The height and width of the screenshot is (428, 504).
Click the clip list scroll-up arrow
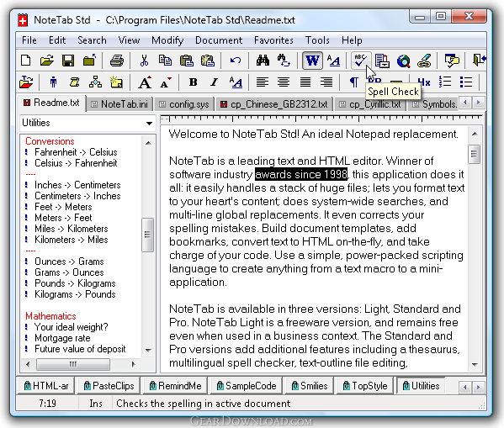[x=148, y=143]
